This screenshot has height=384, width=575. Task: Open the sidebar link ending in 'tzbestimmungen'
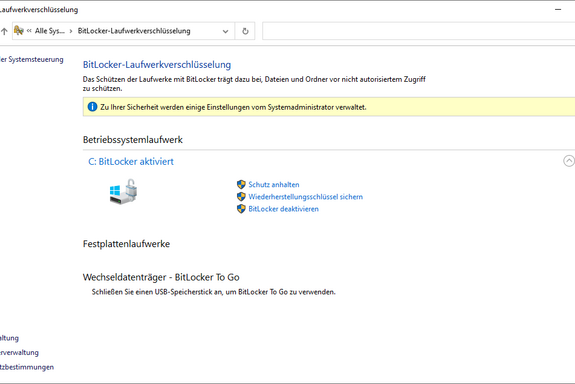(x=27, y=367)
